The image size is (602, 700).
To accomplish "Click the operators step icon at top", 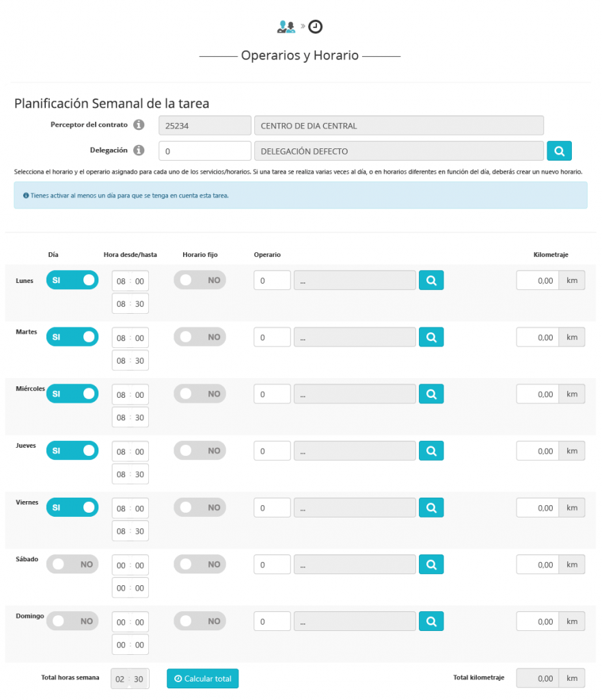I will click(286, 27).
